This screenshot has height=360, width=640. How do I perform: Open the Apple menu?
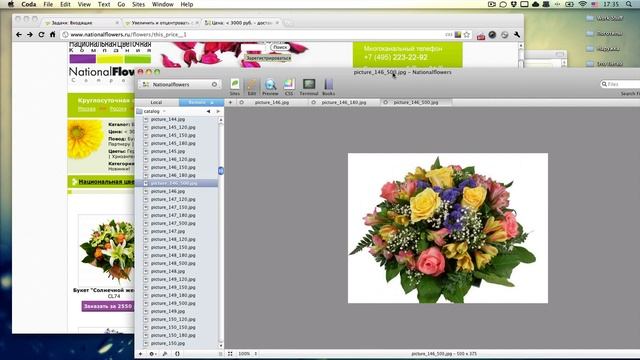11,4
